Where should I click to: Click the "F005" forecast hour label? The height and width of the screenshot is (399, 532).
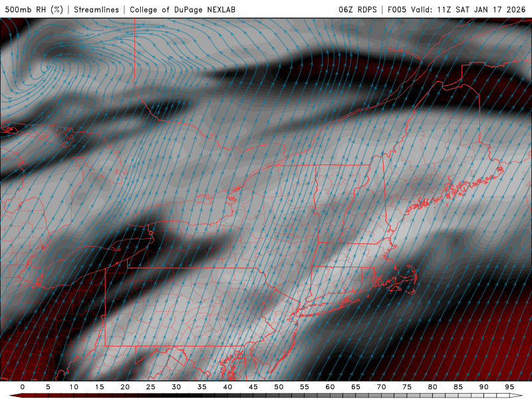[x=397, y=9]
